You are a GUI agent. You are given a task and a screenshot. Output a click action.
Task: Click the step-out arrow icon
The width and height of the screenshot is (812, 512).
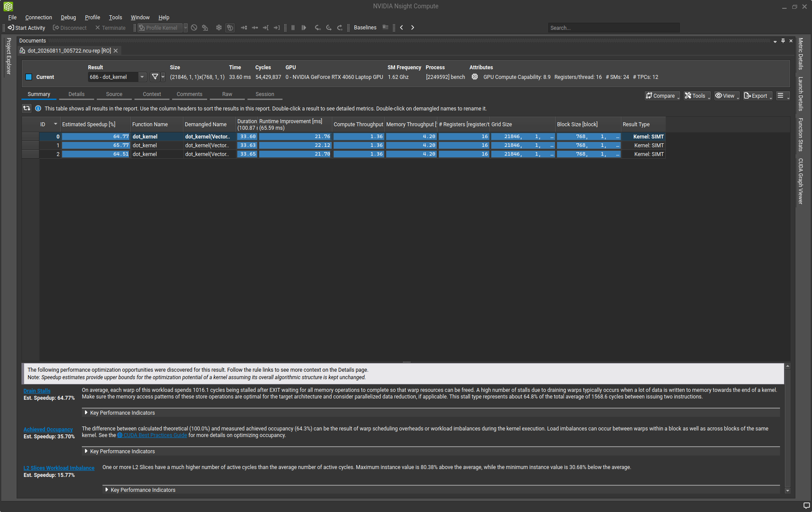point(339,28)
